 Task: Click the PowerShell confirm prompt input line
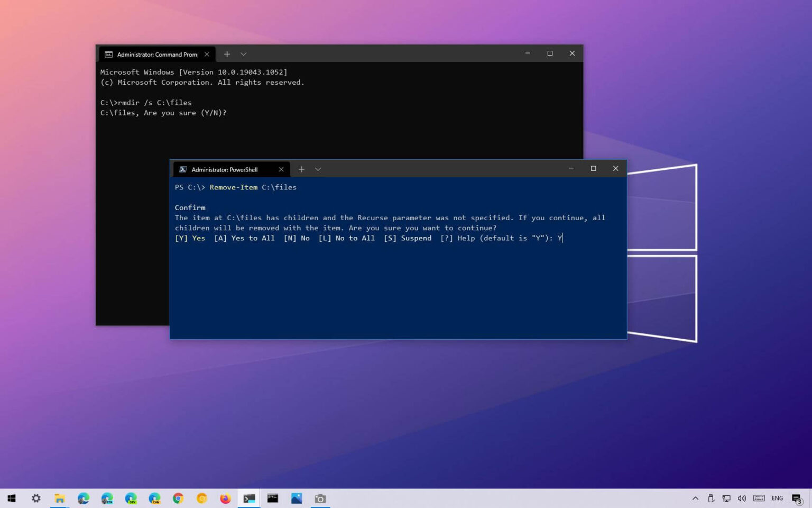[560, 238]
